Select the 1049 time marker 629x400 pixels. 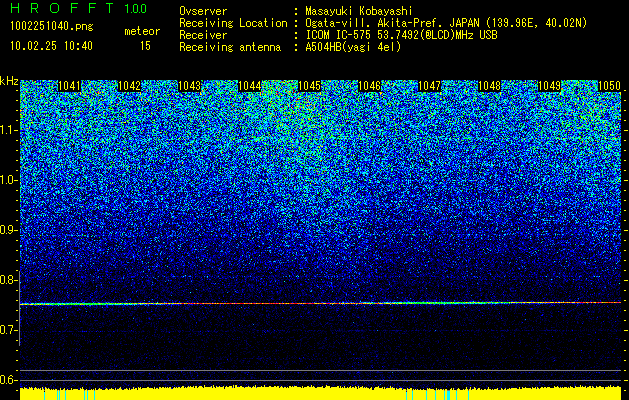coord(550,86)
